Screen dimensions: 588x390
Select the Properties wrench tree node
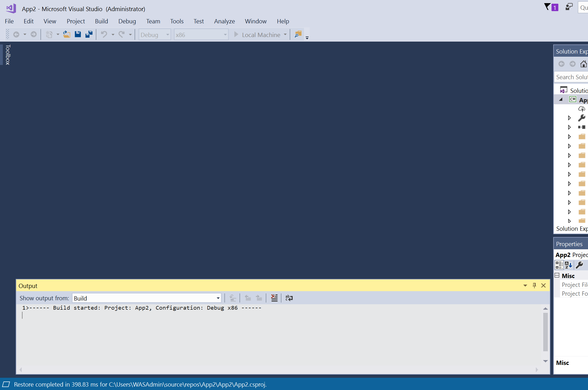click(x=582, y=118)
